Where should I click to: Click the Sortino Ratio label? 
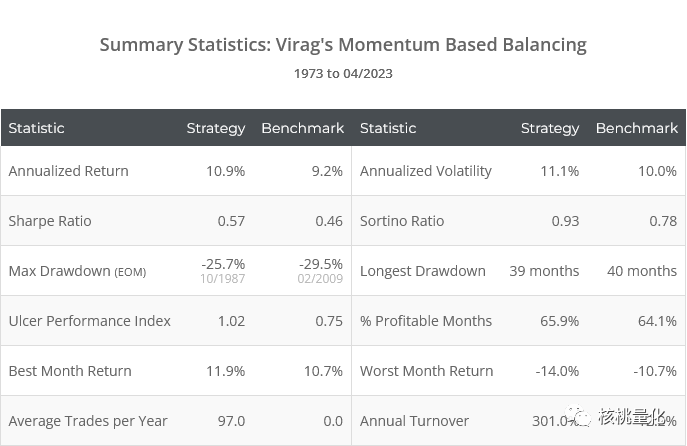[x=402, y=221]
